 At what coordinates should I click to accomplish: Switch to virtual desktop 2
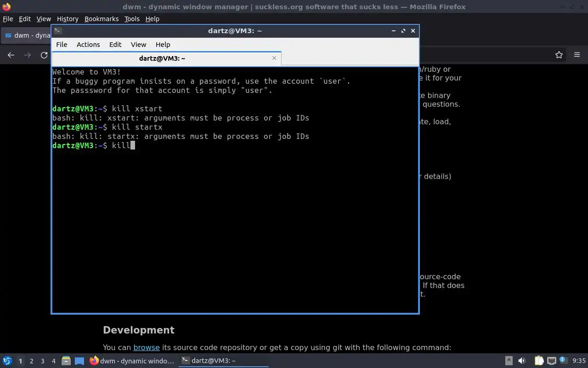(31, 361)
